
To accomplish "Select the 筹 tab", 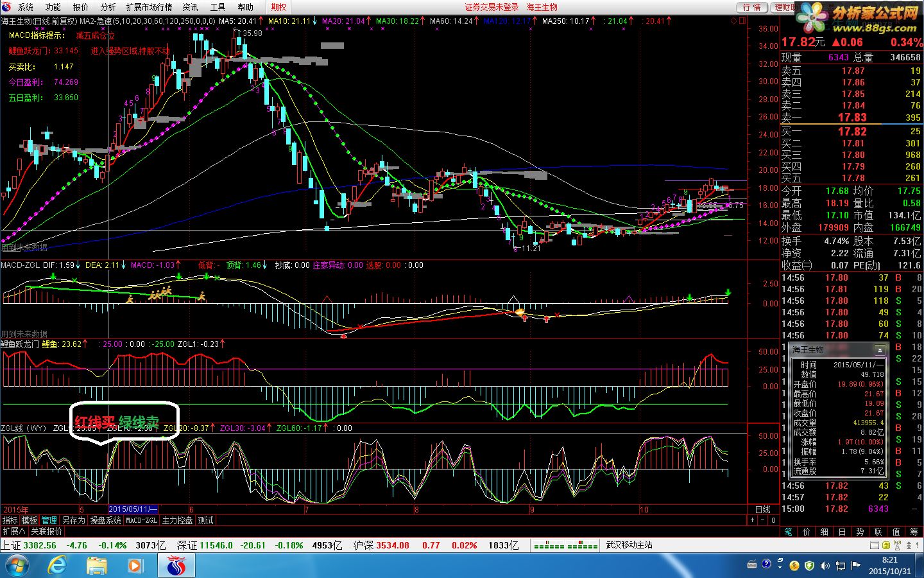I will (914, 531).
